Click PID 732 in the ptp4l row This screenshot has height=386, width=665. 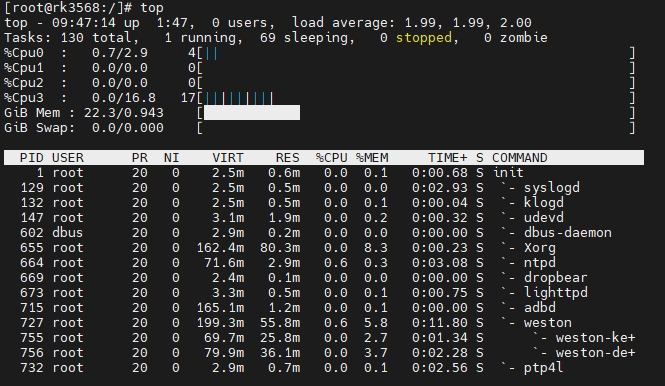tap(32, 367)
